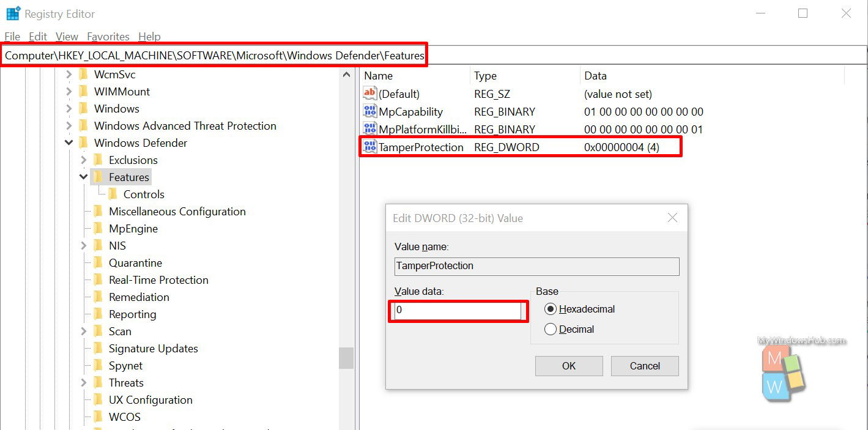Click the registry path address bar

point(434,55)
